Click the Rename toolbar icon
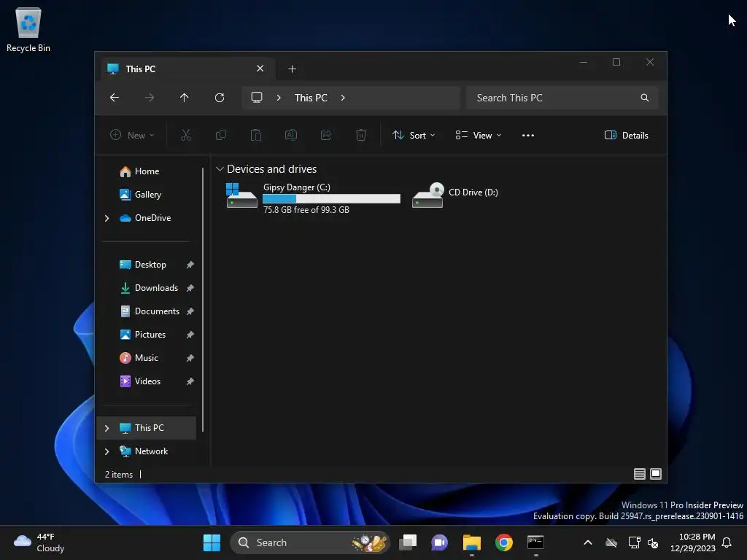This screenshot has height=560, width=747. point(291,135)
